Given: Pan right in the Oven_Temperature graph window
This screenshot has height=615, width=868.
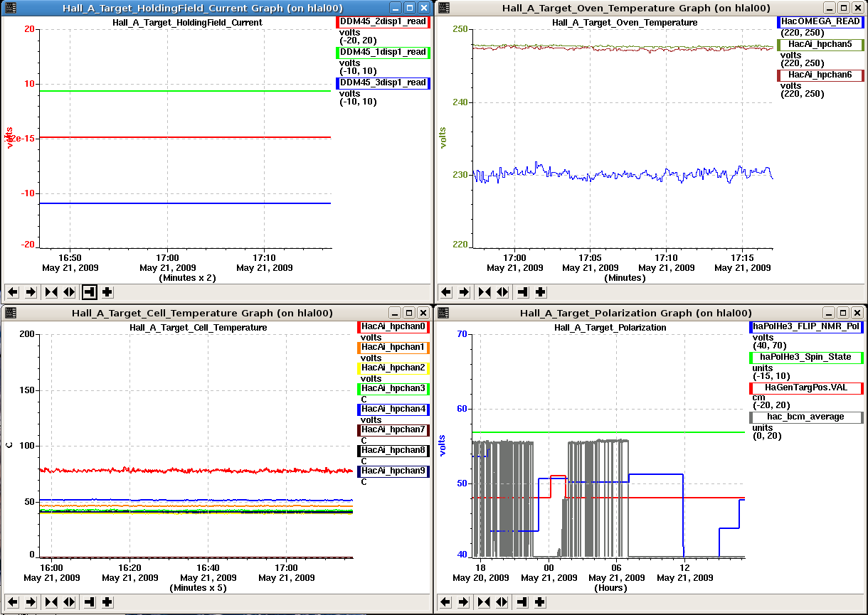Looking at the screenshot, I should 465,292.
